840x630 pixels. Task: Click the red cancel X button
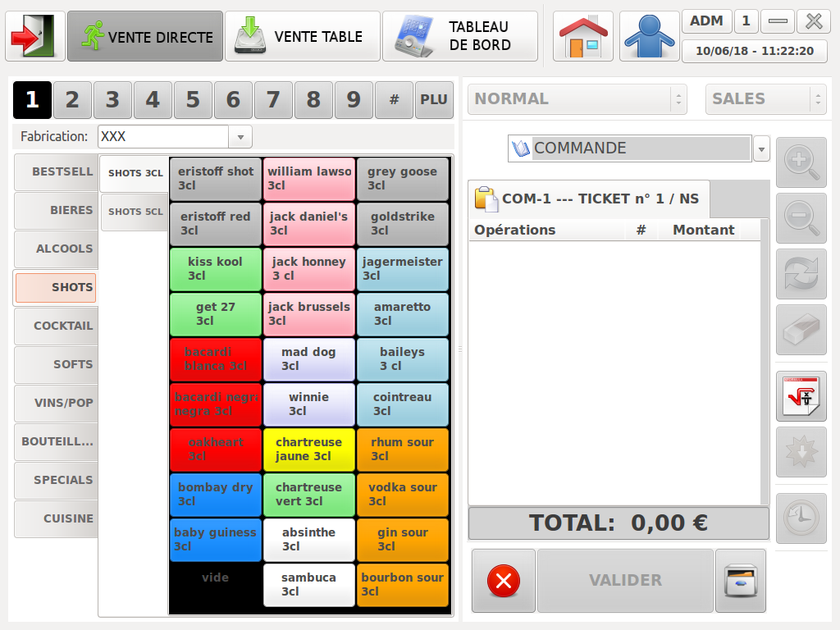coord(503,580)
